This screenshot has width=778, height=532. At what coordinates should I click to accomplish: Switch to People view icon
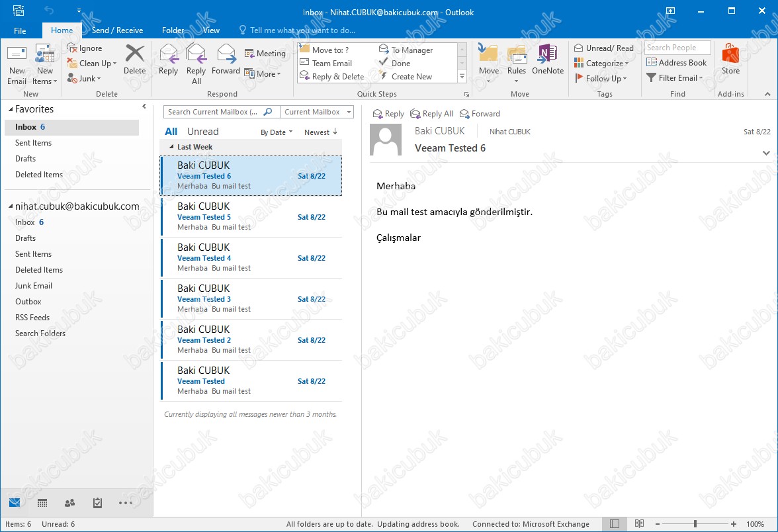click(x=70, y=503)
